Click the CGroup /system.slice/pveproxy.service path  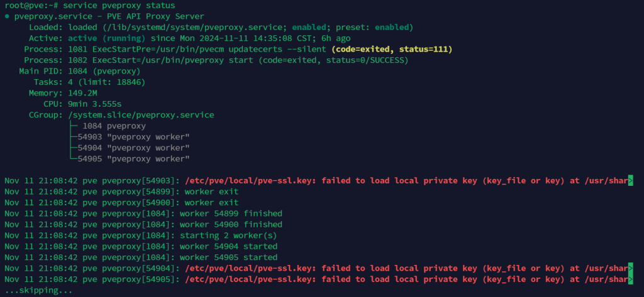[141, 116]
